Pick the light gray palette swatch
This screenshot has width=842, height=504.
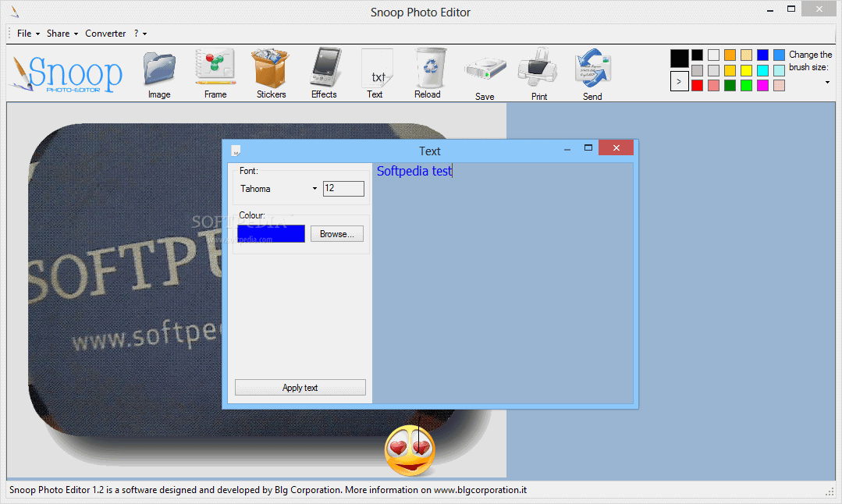713,70
